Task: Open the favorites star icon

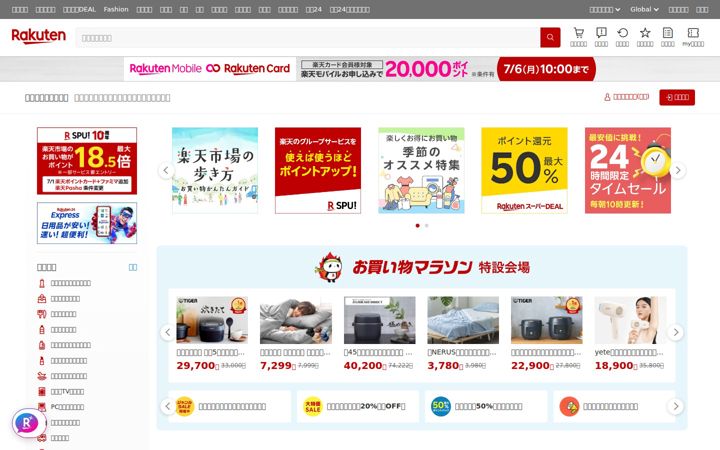Action: 645,33
